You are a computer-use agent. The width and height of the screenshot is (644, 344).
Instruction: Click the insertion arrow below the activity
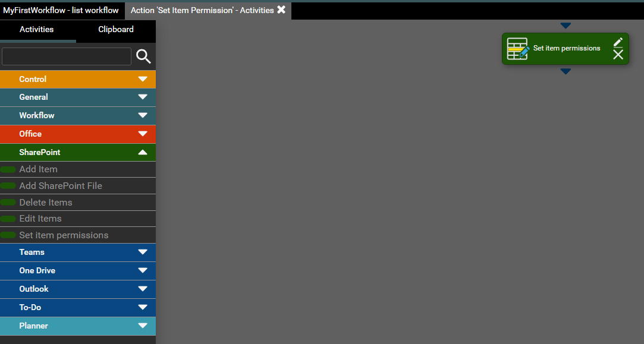[x=566, y=71]
